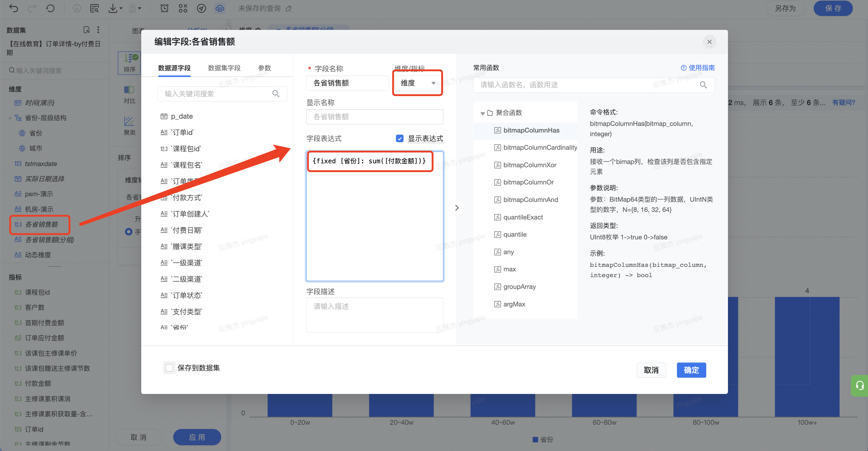868x451 pixels.
Task: Select the 排序 analysis tool icon
Action: pos(129,63)
